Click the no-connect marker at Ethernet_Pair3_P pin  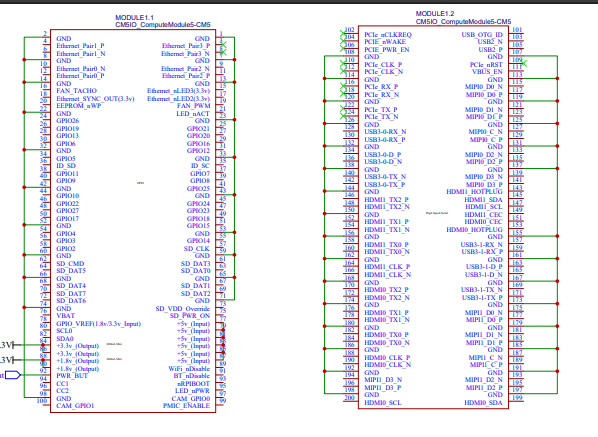(x=223, y=45)
